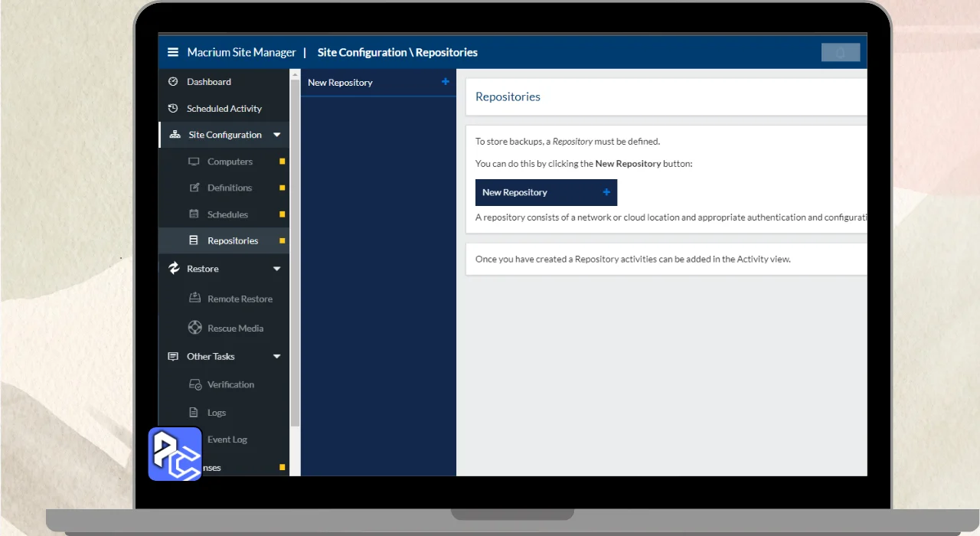Click the Scheduled Activity clock icon
This screenshot has width=980, height=536.
(173, 109)
